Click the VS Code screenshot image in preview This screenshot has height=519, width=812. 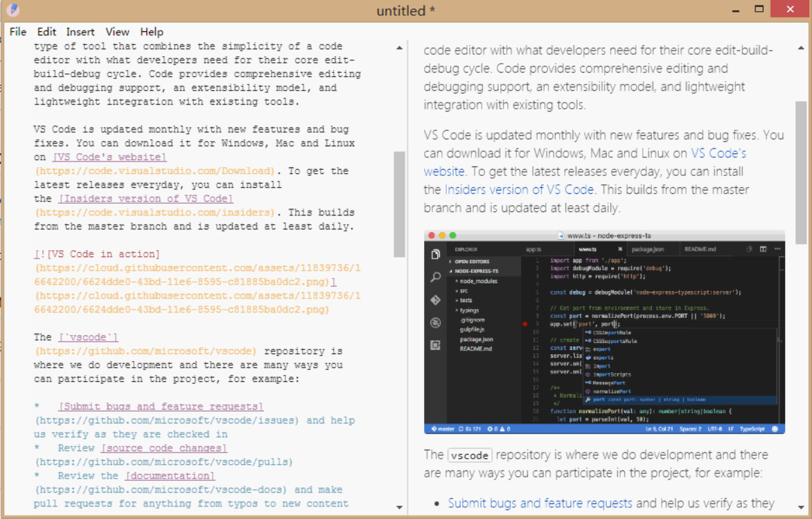click(x=604, y=332)
